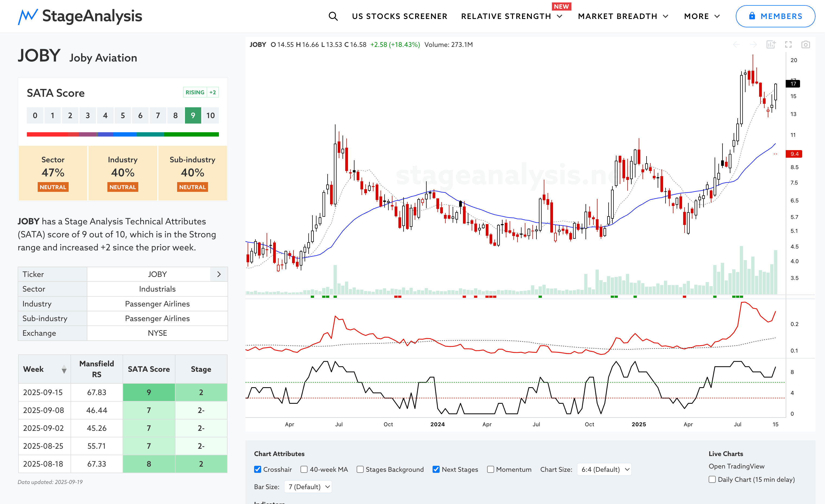
Task: Click SATA score box 0
Action: click(35, 115)
